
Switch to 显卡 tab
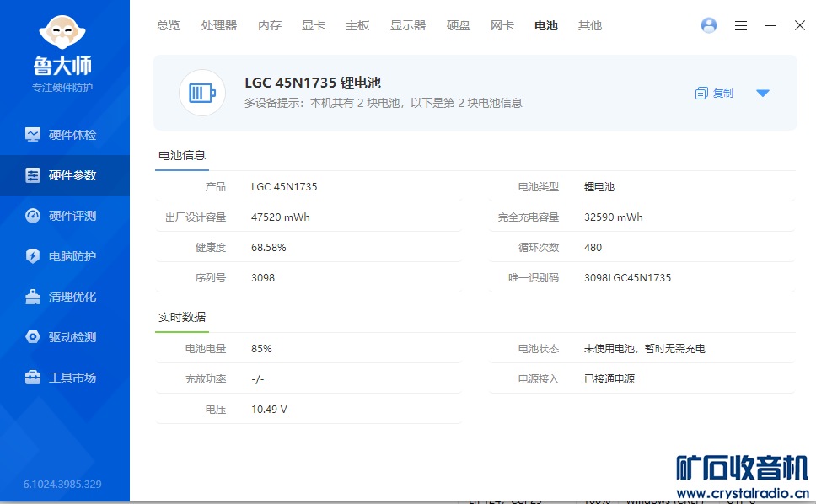point(314,25)
